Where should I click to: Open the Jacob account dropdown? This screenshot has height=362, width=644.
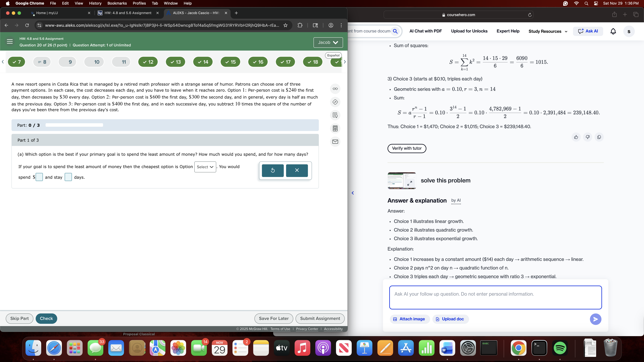click(x=328, y=43)
